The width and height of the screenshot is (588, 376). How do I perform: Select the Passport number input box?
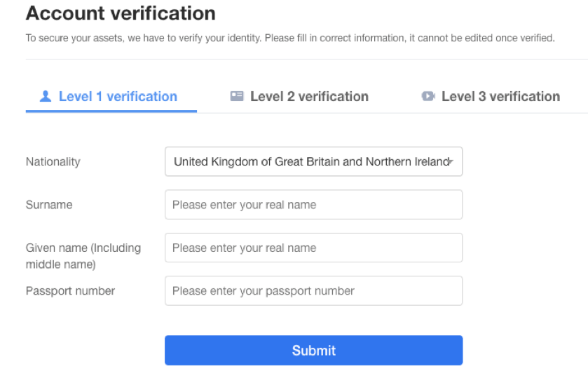tap(313, 291)
